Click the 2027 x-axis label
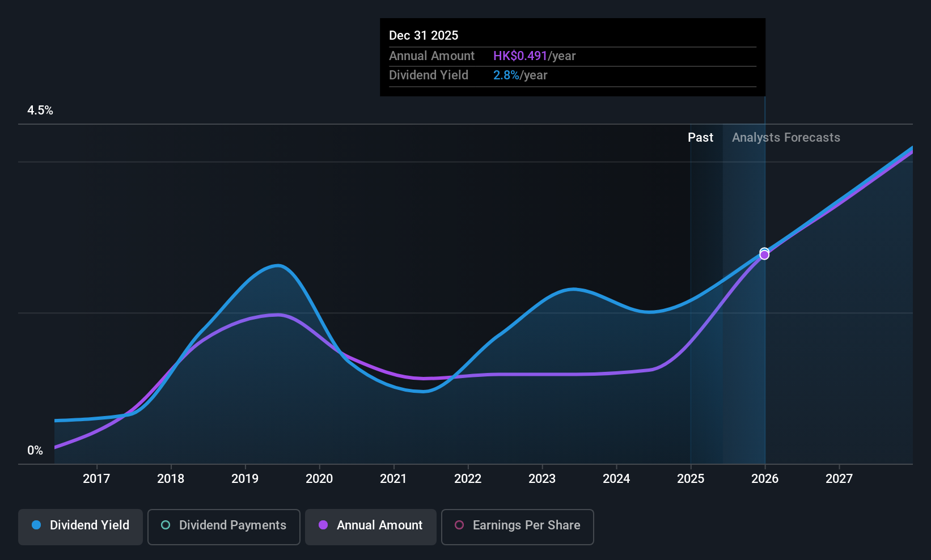The height and width of the screenshot is (560, 931). coord(839,478)
